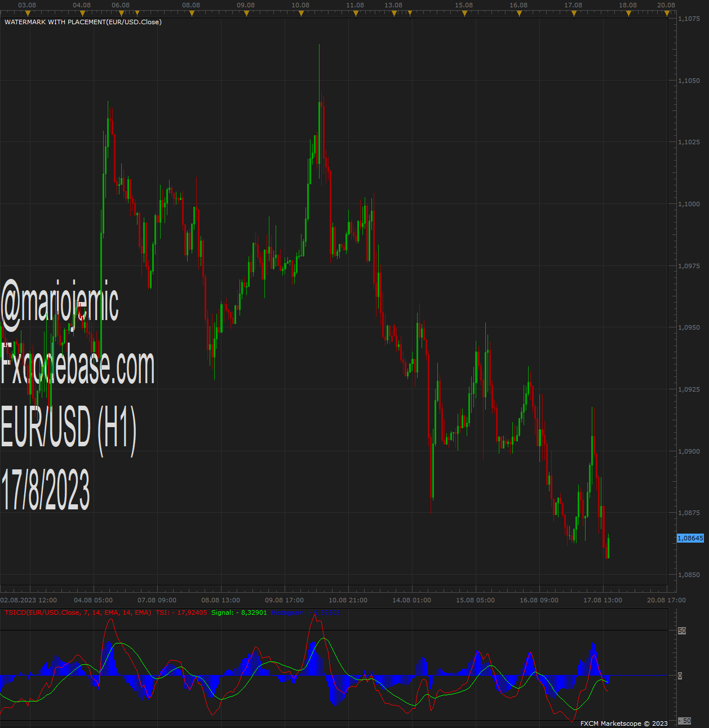Screen dimensions: 709x728
Task: Click the 02.08.2023 12:00 time axis label
Action: pos(29,600)
